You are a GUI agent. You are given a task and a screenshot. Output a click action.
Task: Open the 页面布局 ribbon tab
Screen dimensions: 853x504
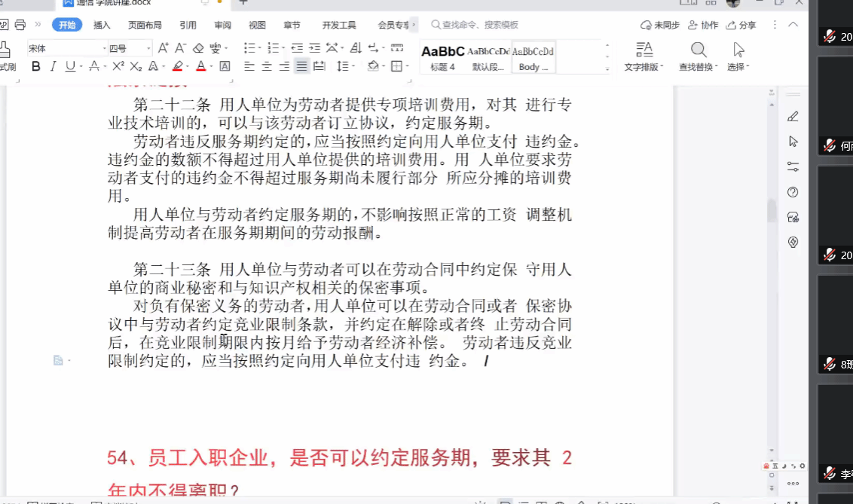coord(145,25)
